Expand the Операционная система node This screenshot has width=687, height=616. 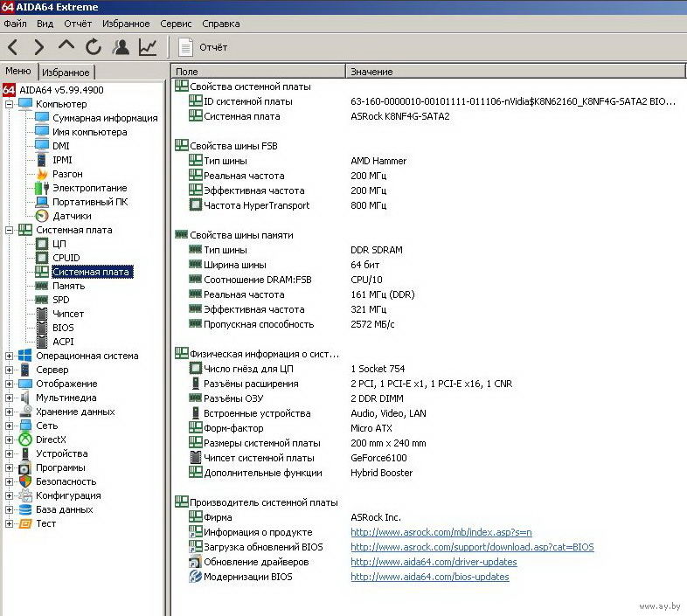(x=10, y=356)
